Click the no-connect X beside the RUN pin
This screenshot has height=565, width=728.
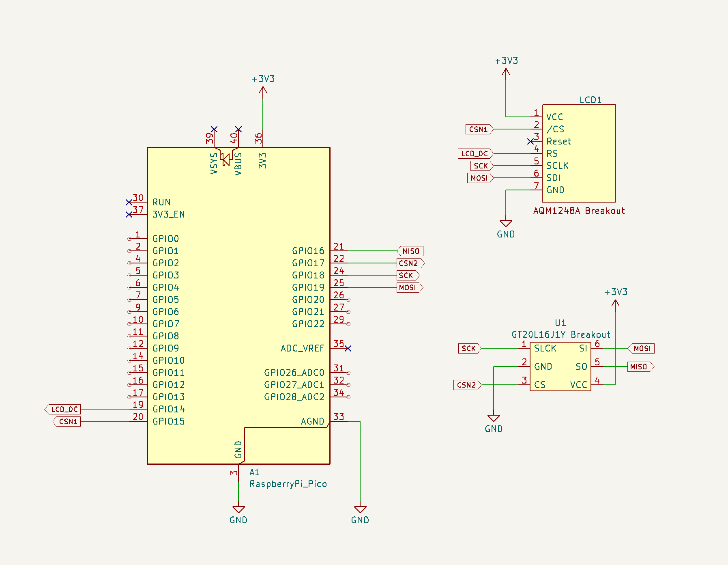click(129, 202)
